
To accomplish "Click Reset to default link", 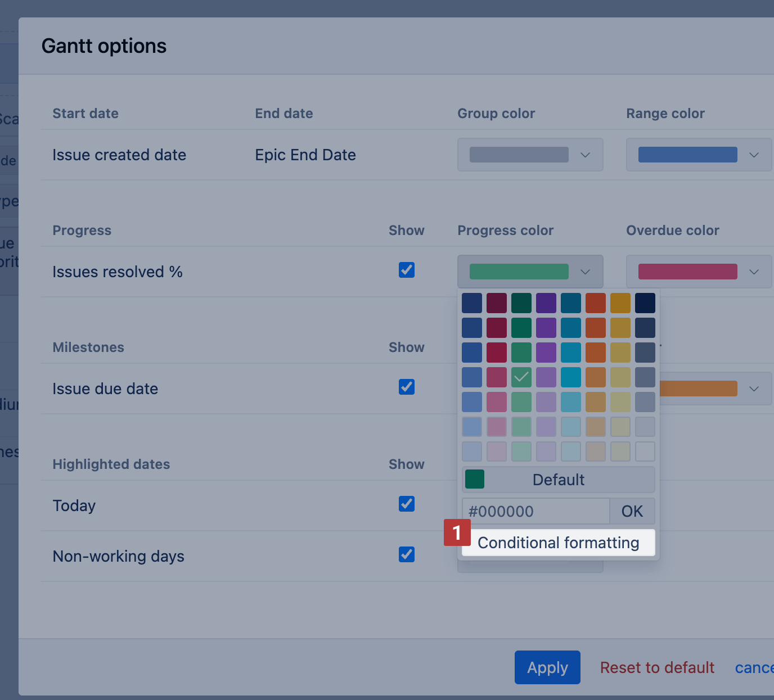I will (x=657, y=667).
